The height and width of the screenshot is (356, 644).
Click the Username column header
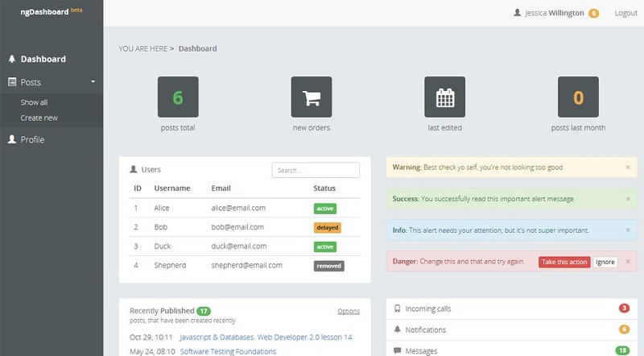(x=172, y=188)
